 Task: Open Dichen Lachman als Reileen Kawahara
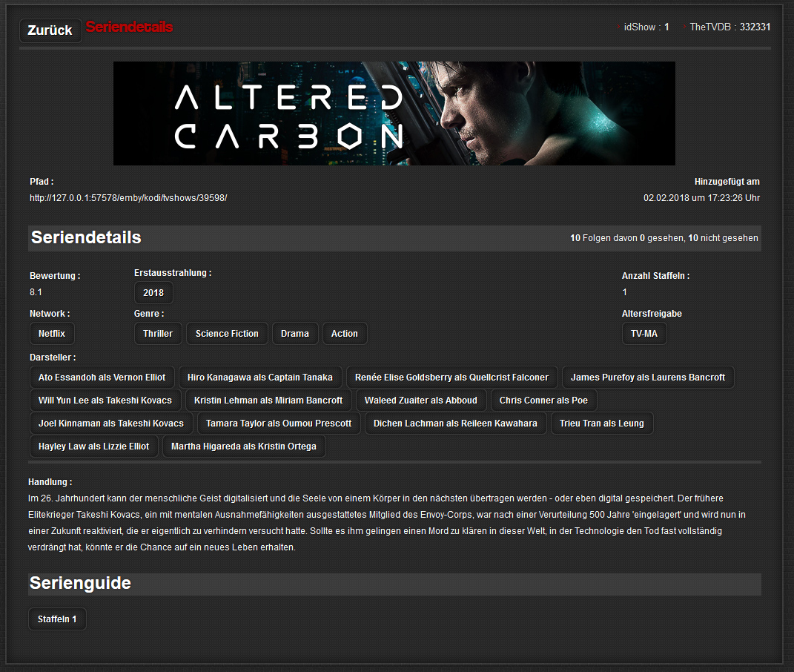point(455,424)
